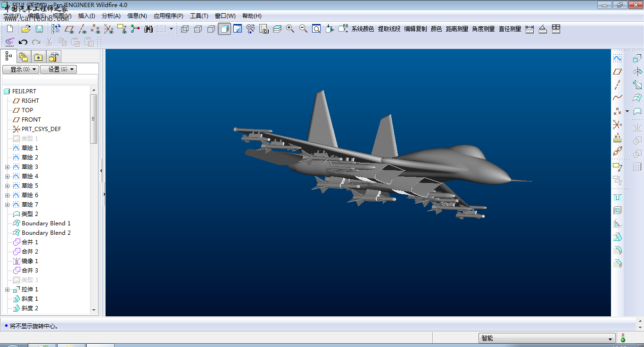Click the refit zoom window icon
Viewport: 644px width, 347px height.
pyautogui.click(x=316, y=29)
